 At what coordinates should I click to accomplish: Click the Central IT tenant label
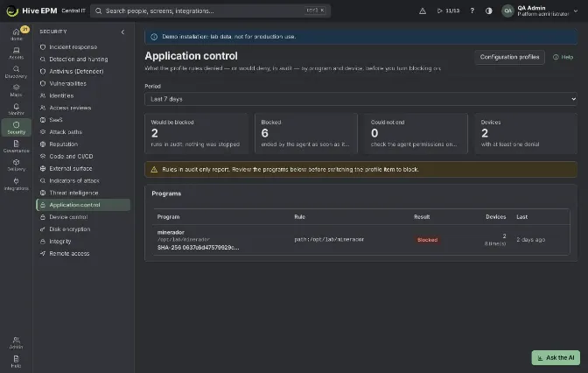[x=73, y=11]
